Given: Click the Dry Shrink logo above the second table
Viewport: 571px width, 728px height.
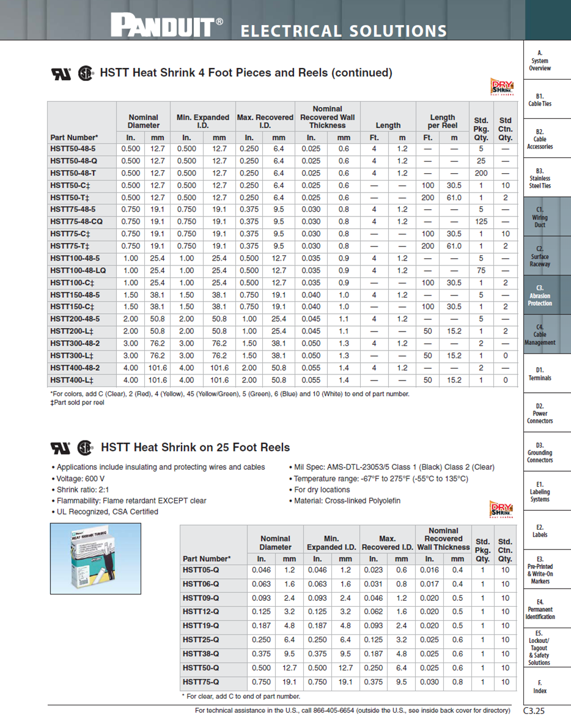Looking at the screenshot, I should [x=501, y=509].
